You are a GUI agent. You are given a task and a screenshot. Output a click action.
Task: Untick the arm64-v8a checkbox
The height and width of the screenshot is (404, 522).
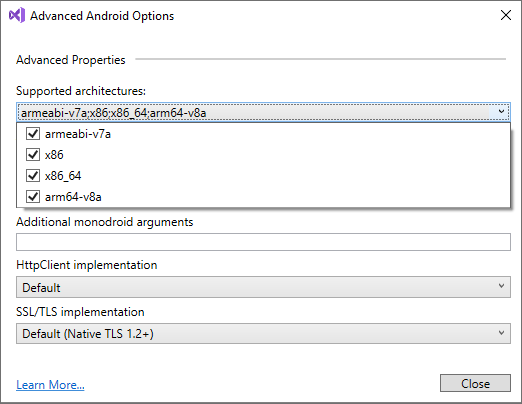coord(33,197)
